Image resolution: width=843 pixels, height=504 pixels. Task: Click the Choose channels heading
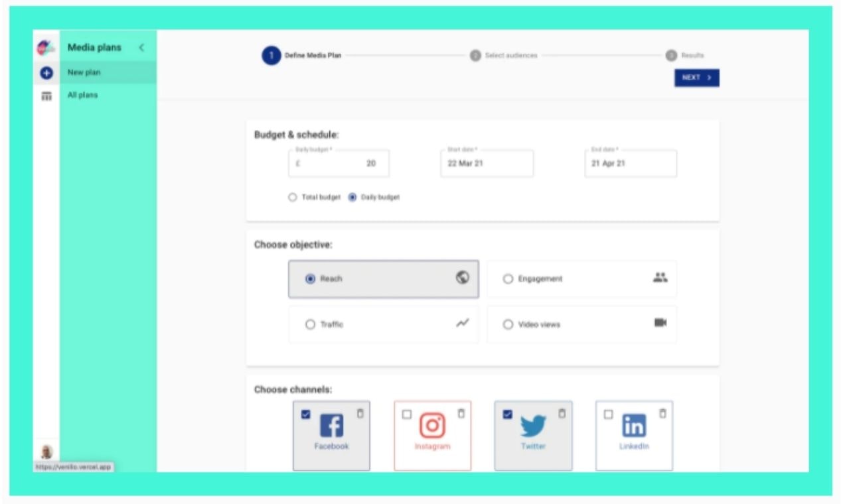[x=293, y=389]
